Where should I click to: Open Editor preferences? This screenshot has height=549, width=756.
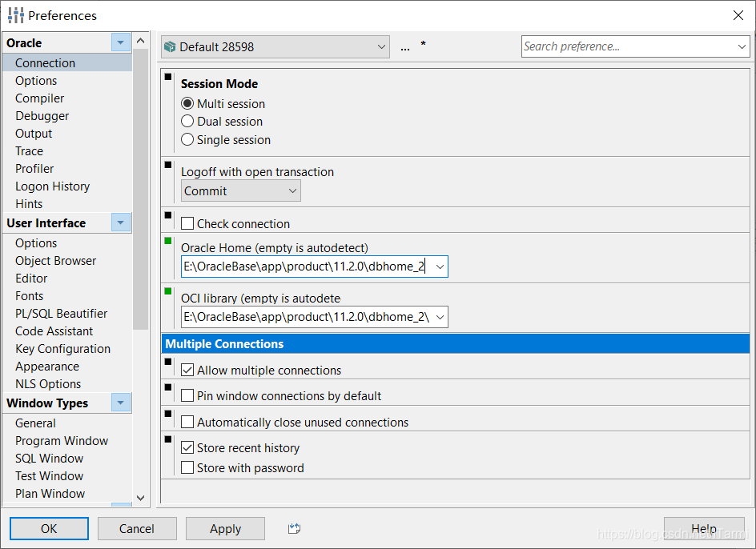pos(31,279)
